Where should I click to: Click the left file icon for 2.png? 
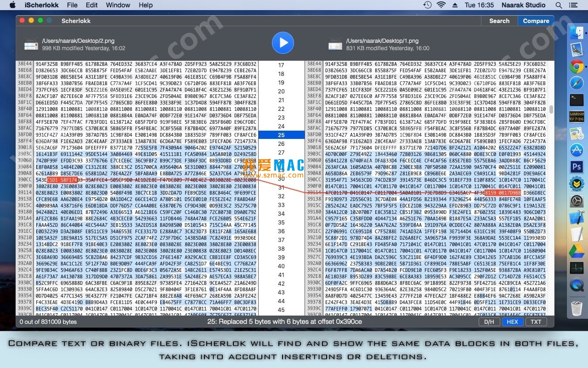[31, 44]
